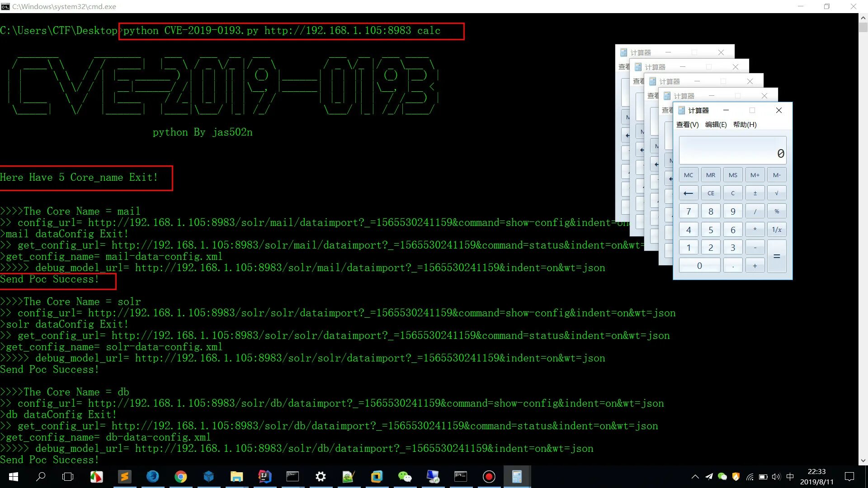Open the Settings gear taskbar icon
The height and width of the screenshot is (488, 868).
tap(321, 476)
